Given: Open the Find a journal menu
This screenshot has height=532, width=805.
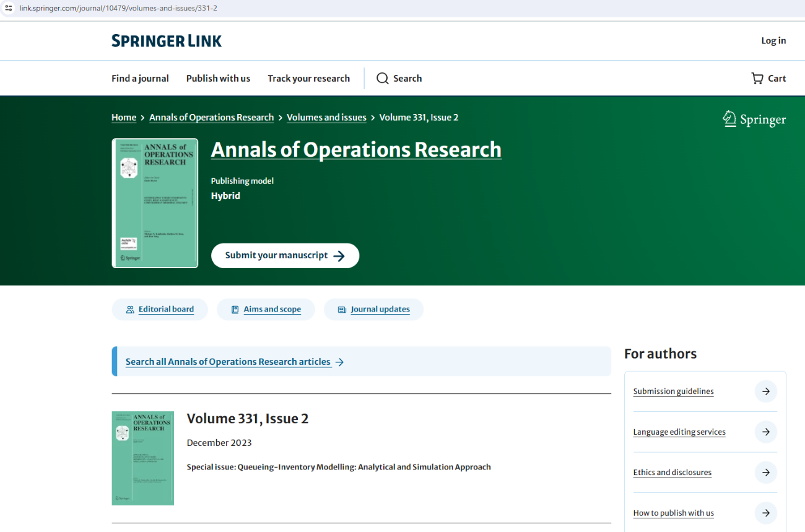Looking at the screenshot, I should [140, 78].
